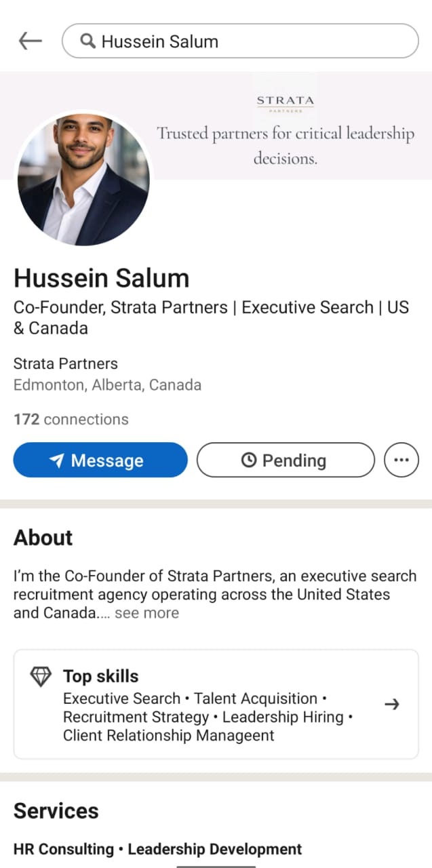Tap the back arrow icon
This screenshot has width=432, height=868.
pos(30,41)
